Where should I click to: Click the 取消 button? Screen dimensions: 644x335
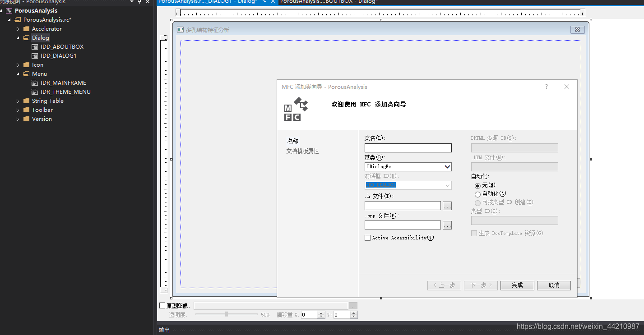[x=554, y=285]
